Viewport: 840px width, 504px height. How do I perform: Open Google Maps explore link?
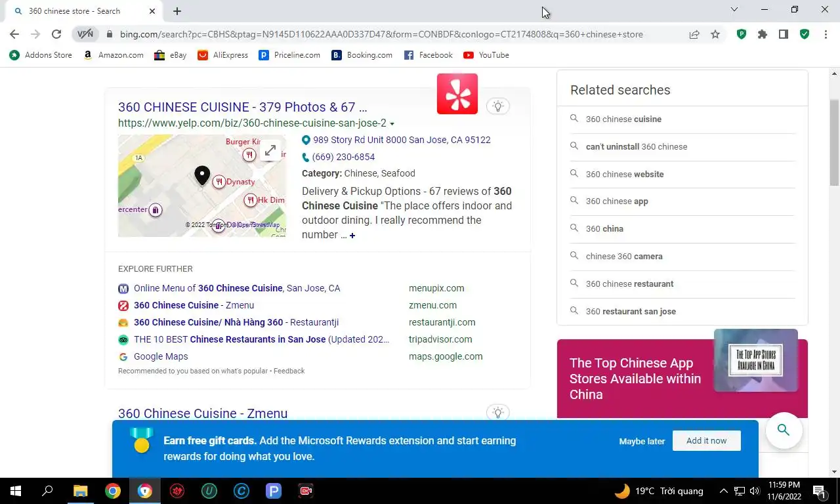point(161,356)
